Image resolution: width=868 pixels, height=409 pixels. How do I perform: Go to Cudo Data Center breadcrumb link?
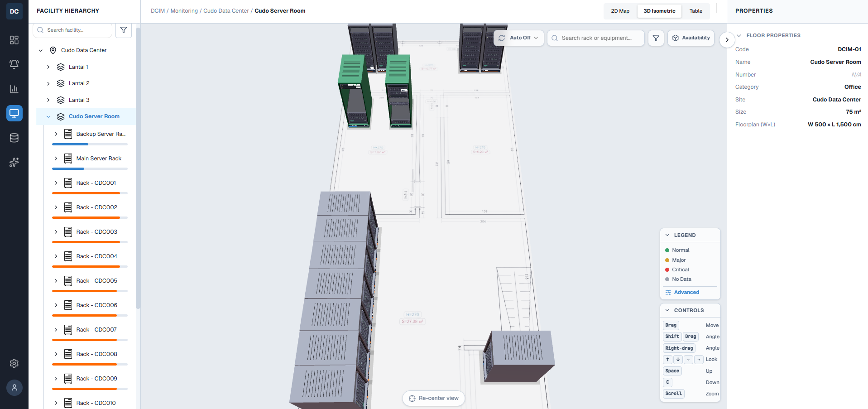click(226, 11)
